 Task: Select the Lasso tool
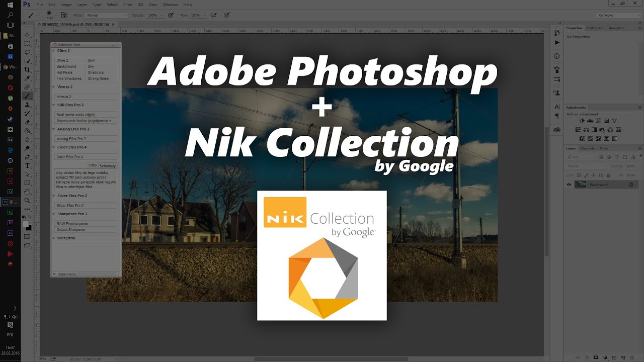(x=28, y=52)
